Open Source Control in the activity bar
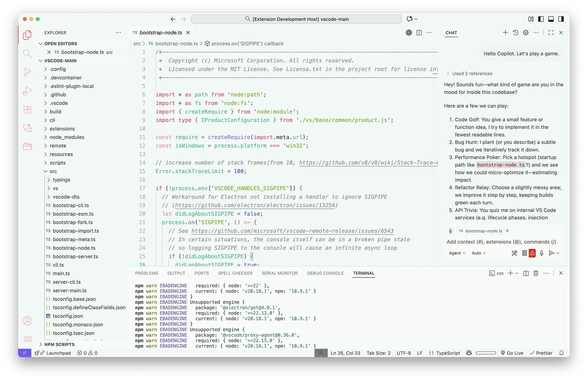 (x=28, y=72)
